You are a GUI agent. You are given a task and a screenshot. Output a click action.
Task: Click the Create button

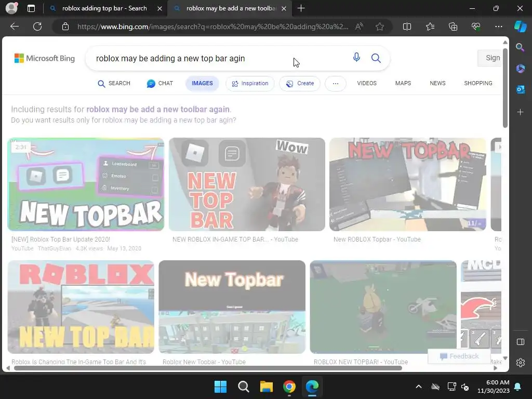(x=300, y=84)
